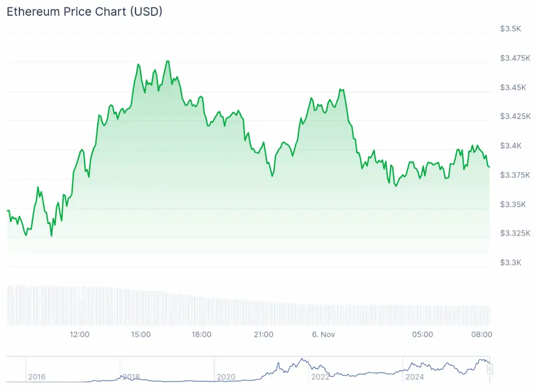The height and width of the screenshot is (392, 538).
Task: Click the 2016 label in the navigator
Action: tap(37, 377)
